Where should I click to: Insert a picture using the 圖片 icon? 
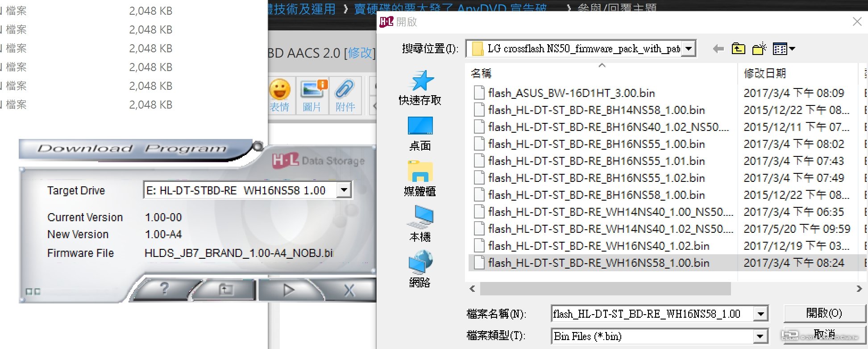point(312,96)
